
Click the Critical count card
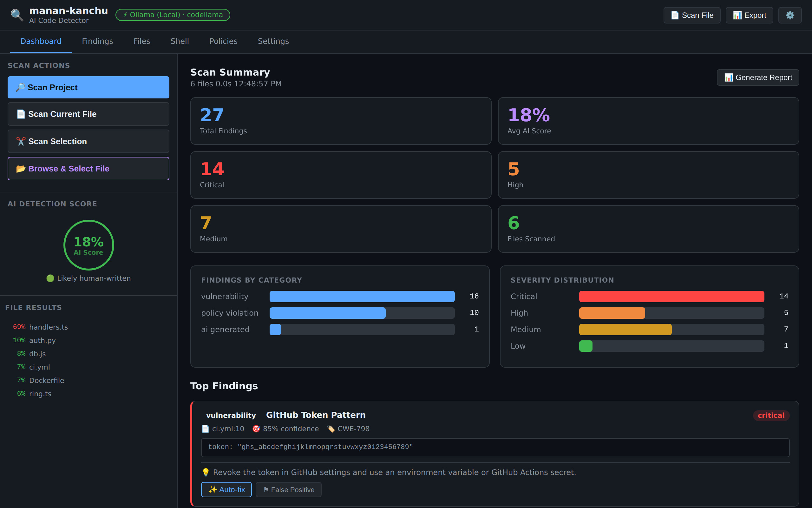341,175
